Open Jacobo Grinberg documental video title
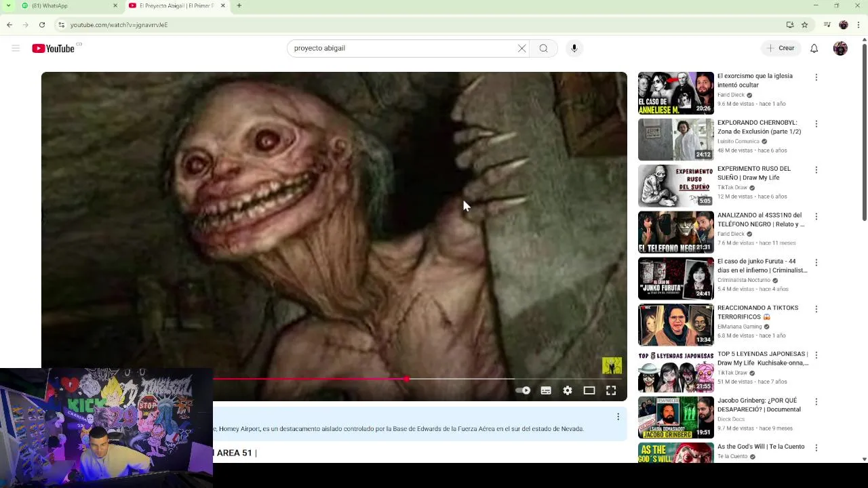The height and width of the screenshot is (488, 868). [759, 405]
